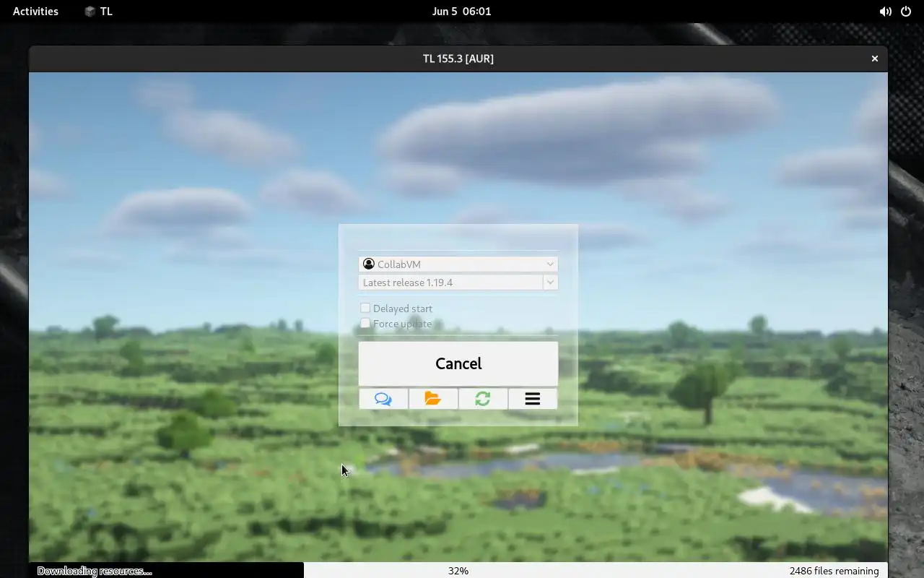Toggle the Force update checkbox
Viewport: 924px width, 578px height.
click(x=365, y=323)
